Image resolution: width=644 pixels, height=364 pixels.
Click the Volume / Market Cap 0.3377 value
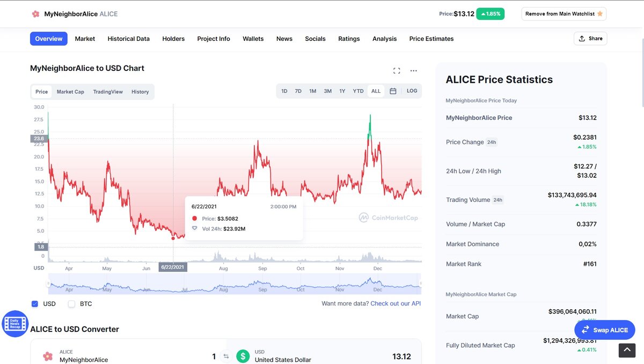click(586, 224)
